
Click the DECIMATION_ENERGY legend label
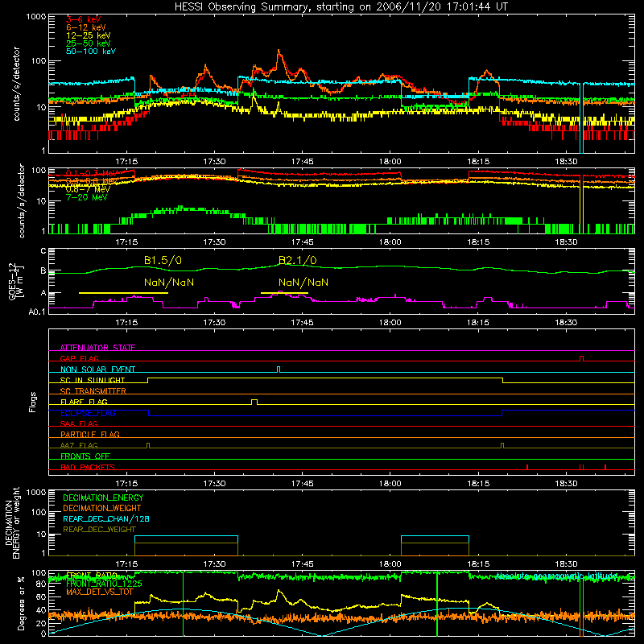point(103,497)
